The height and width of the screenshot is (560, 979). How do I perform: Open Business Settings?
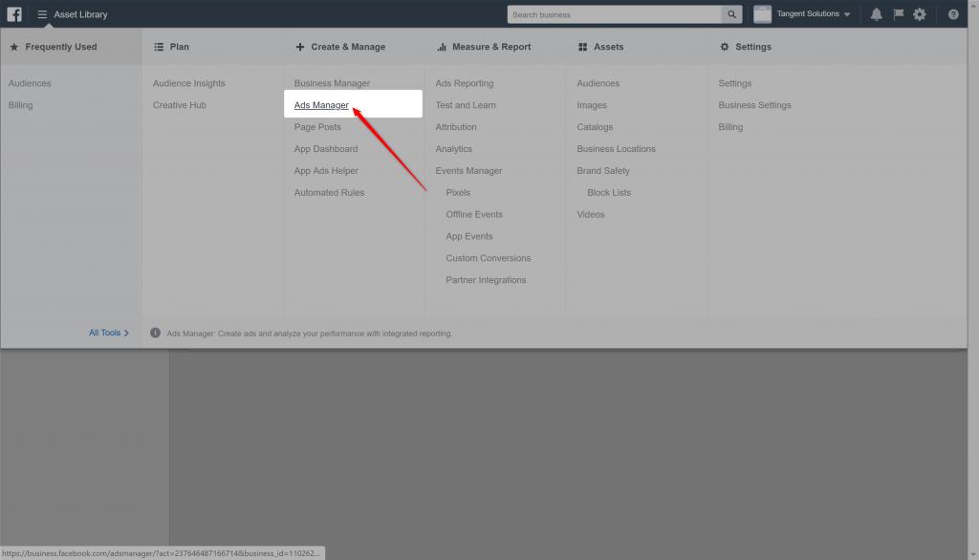point(754,105)
